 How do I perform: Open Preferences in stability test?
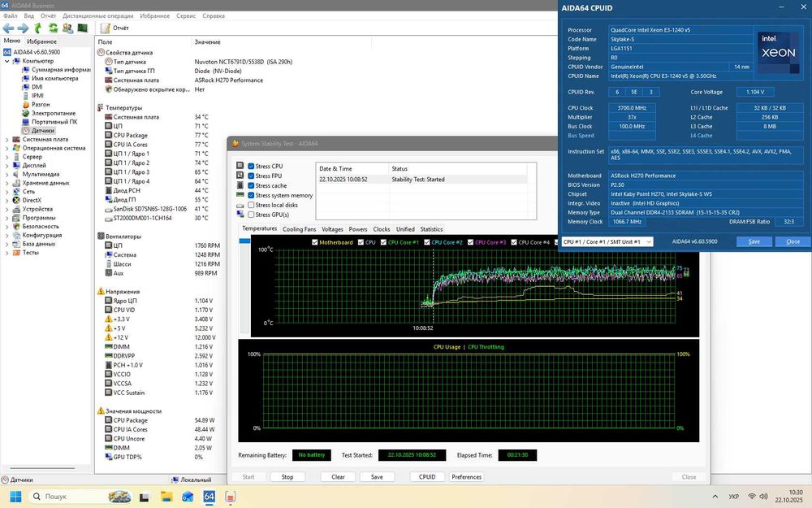[x=467, y=477]
